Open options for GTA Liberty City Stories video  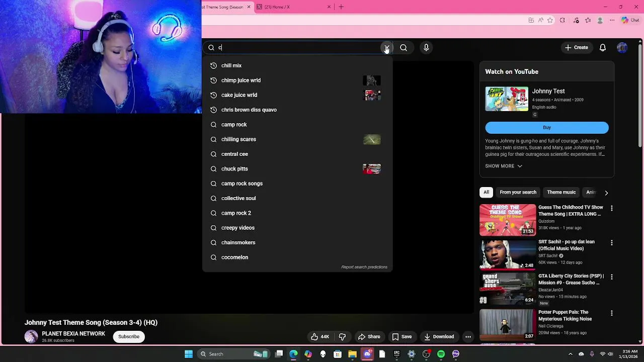612,277
